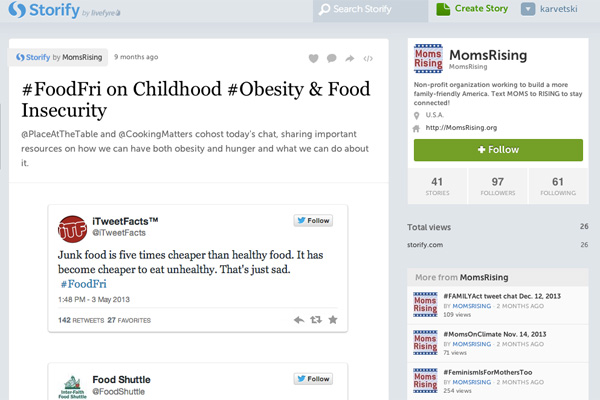This screenshot has height=400, width=600.
Task: Open the #FoodFri hashtag link
Action: pyautogui.click(x=83, y=284)
